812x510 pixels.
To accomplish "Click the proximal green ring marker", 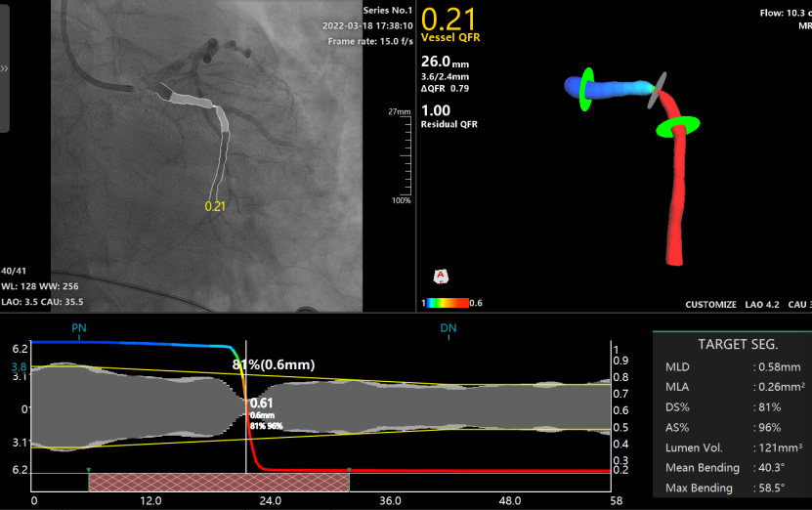I will 586,87.
